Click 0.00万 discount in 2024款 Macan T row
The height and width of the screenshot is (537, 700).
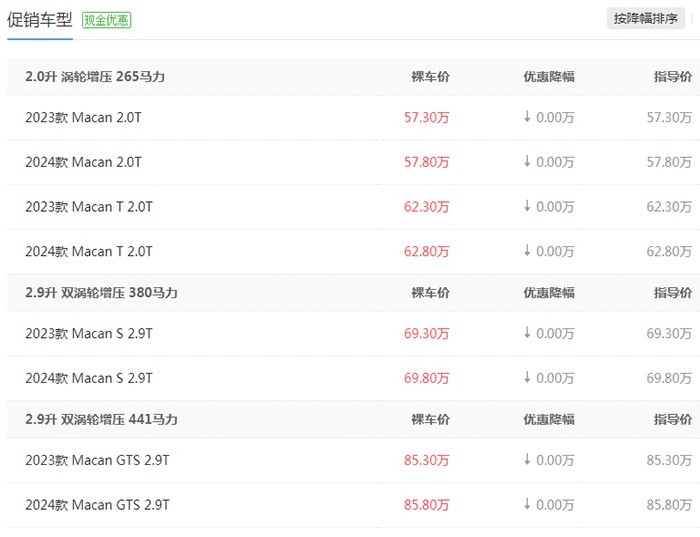tap(555, 251)
